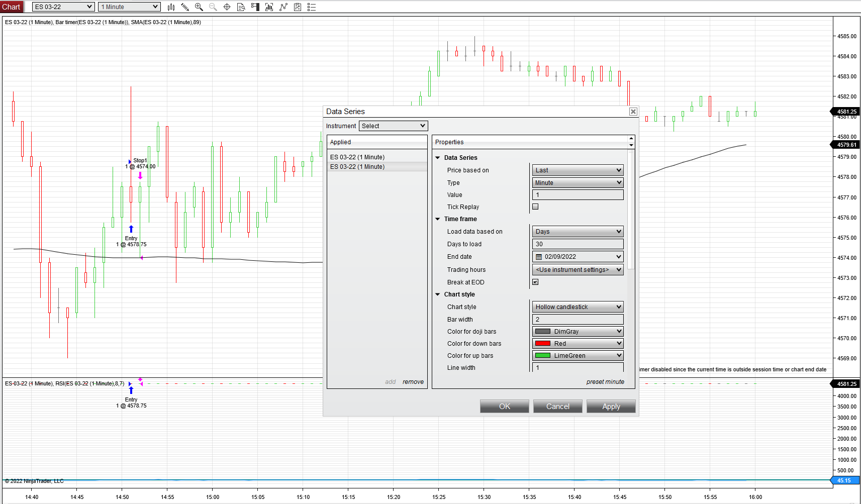Open the Chart style Hollow candlestick dropdown

[578, 307]
